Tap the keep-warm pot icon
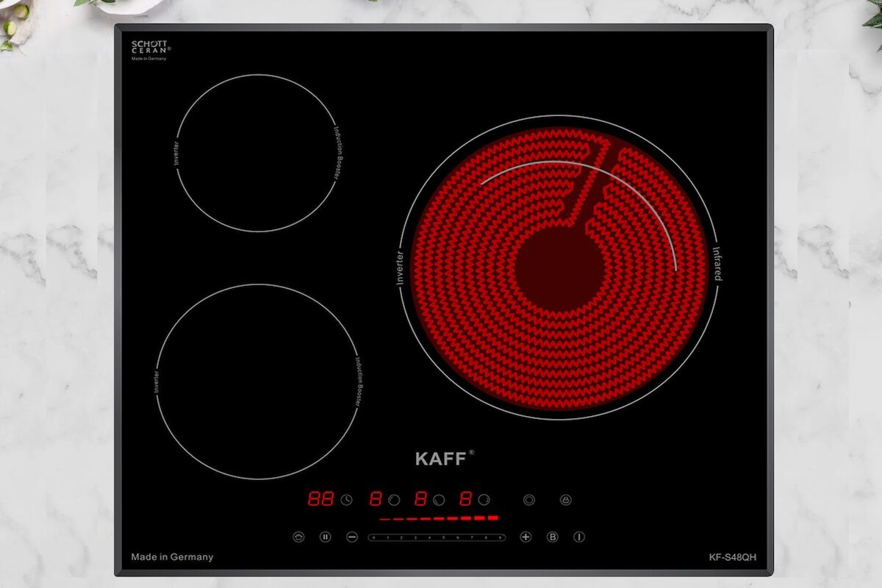 (298, 537)
